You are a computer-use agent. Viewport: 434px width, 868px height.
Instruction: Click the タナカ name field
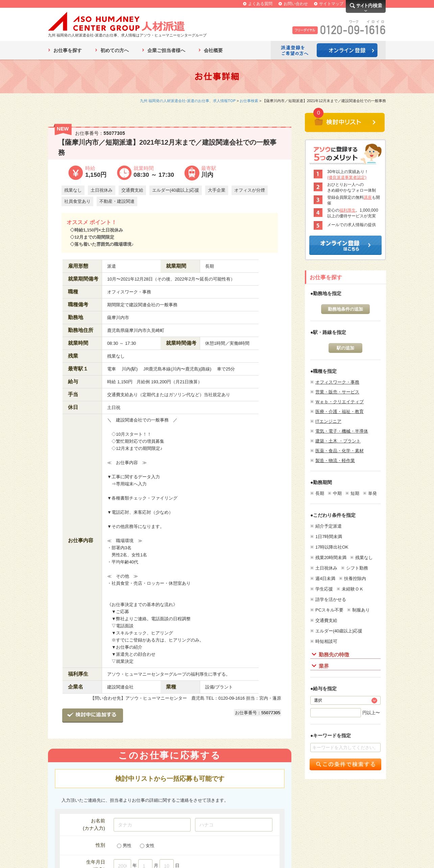click(152, 825)
